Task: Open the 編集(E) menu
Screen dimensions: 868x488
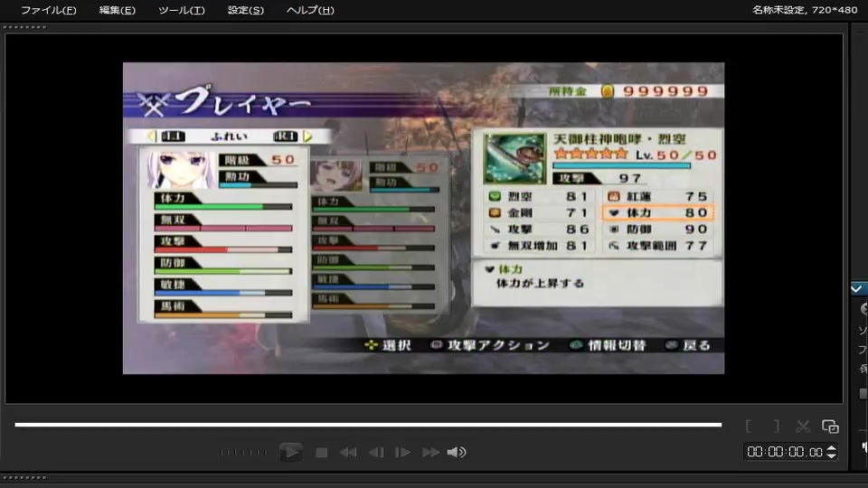Action: 117,10
